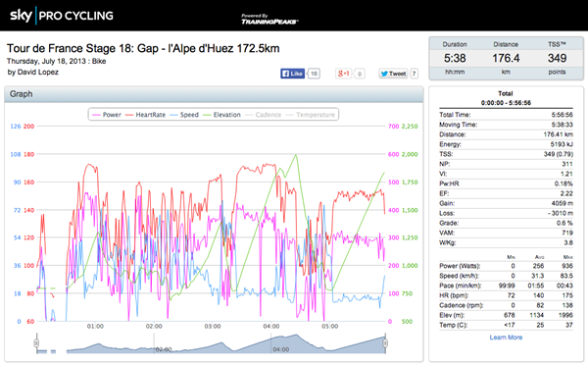Viewport: 588px width, 366px height.
Task: Click the Sky Pro Cycling logo
Action: click(x=62, y=16)
